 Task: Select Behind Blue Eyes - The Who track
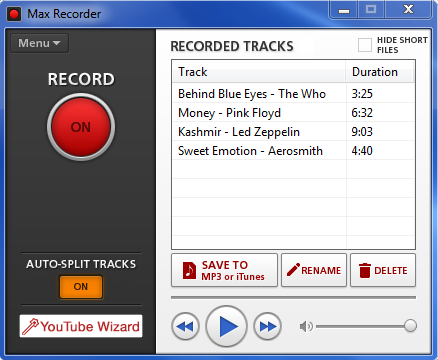(293, 94)
